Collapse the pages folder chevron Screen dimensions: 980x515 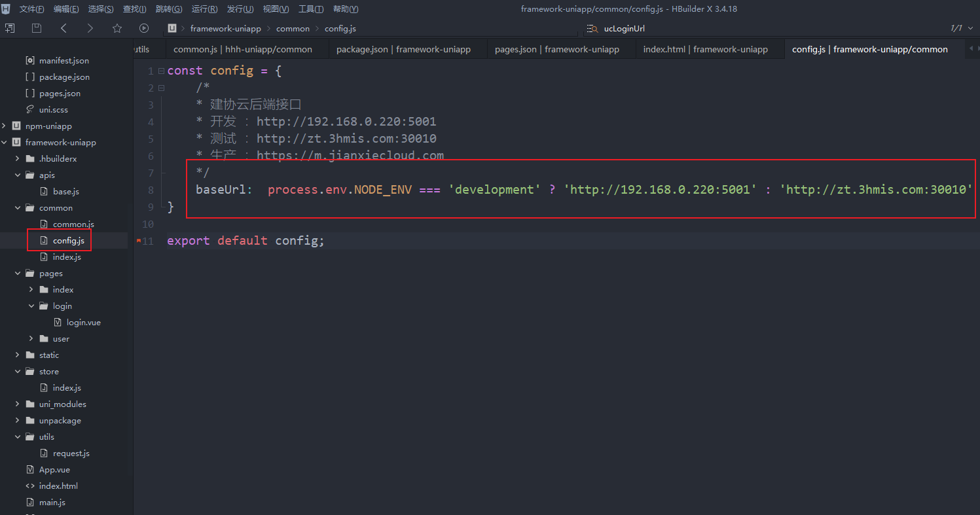pos(17,273)
